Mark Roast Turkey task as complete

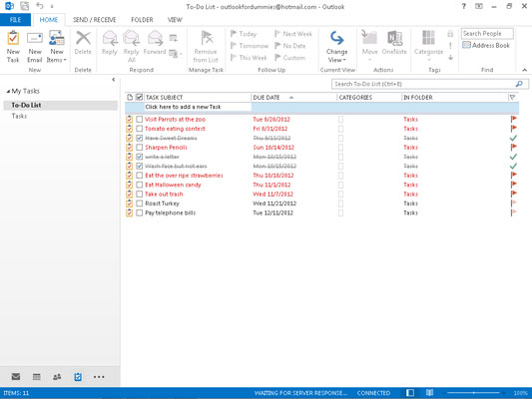tap(139, 203)
